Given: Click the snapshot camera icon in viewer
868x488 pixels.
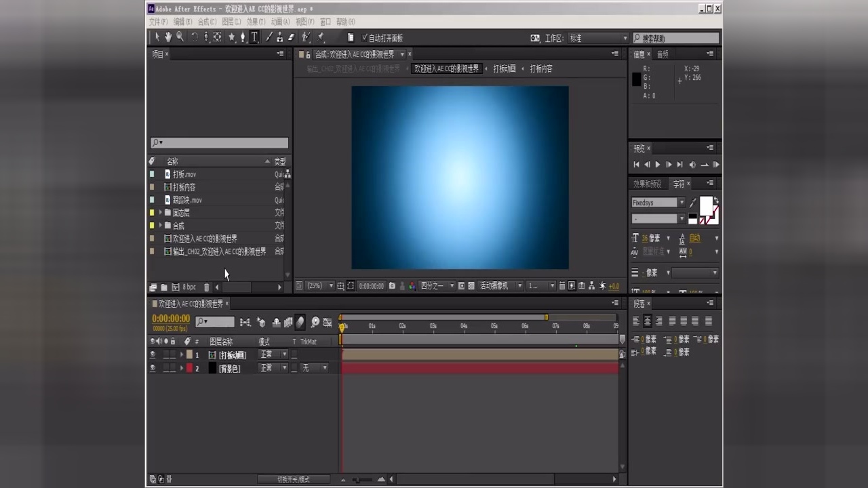Looking at the screenshot, I should pyautogui.click(x=392, y=286).
